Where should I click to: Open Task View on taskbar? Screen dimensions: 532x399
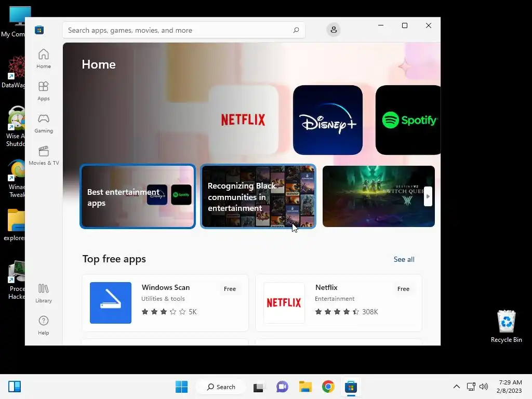[259, 387]
